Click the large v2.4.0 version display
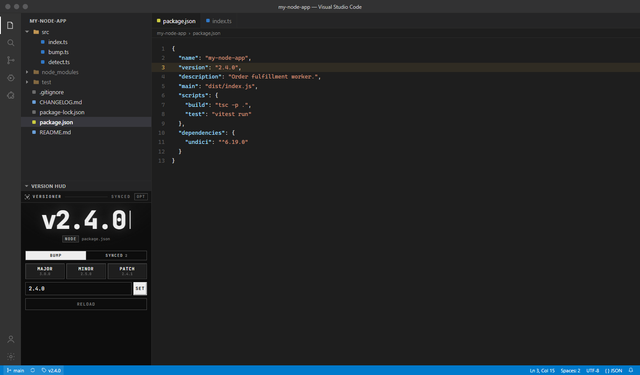Screen dimensions: 640x375 (x=84, y=220)
